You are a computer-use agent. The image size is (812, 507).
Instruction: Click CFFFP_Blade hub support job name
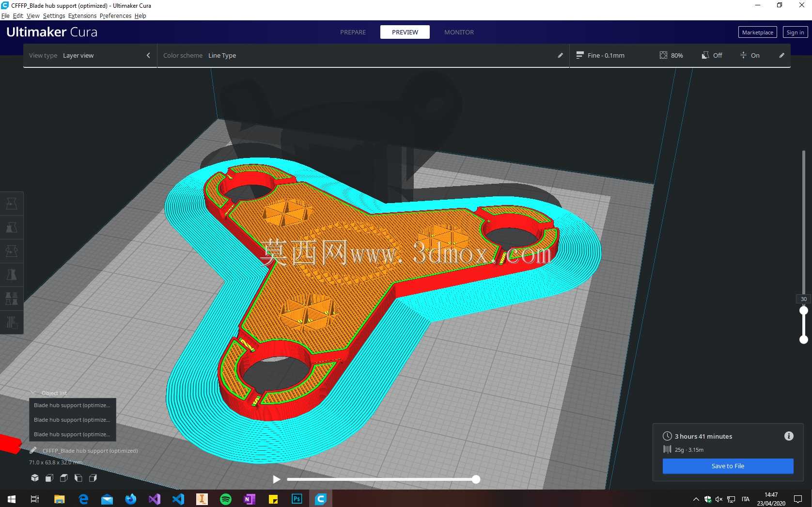click(x=90, y=451)
